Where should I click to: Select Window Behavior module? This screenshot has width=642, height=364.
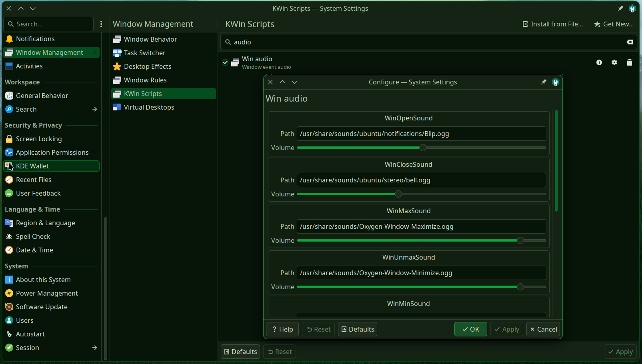click(164, 39)
